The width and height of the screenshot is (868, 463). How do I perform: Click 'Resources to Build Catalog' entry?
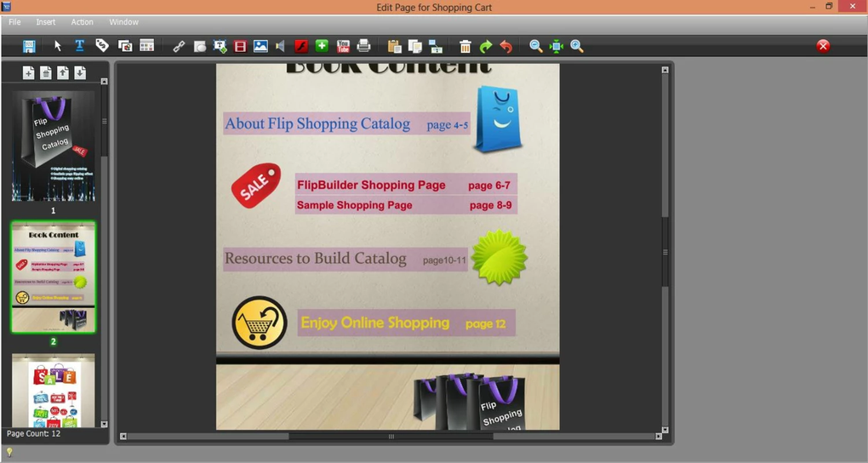(x=316, y=259)
